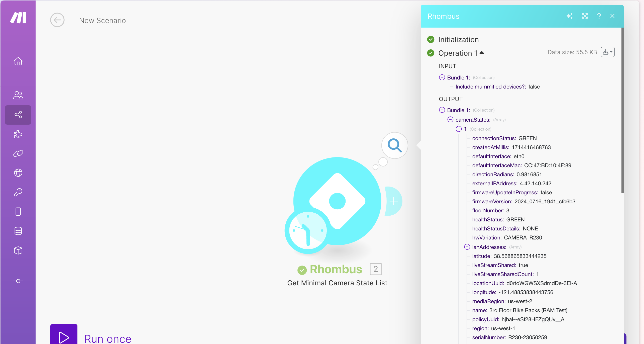Select name: 3rd Floor Bike Racks row
Screen dimensions: 644x344
(520, 310)
